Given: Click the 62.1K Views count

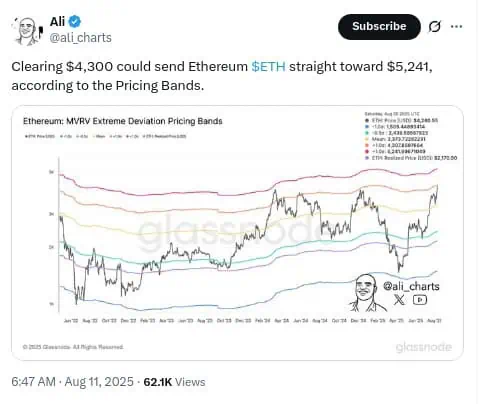Looking at the screenshot, I should (174, 382).
